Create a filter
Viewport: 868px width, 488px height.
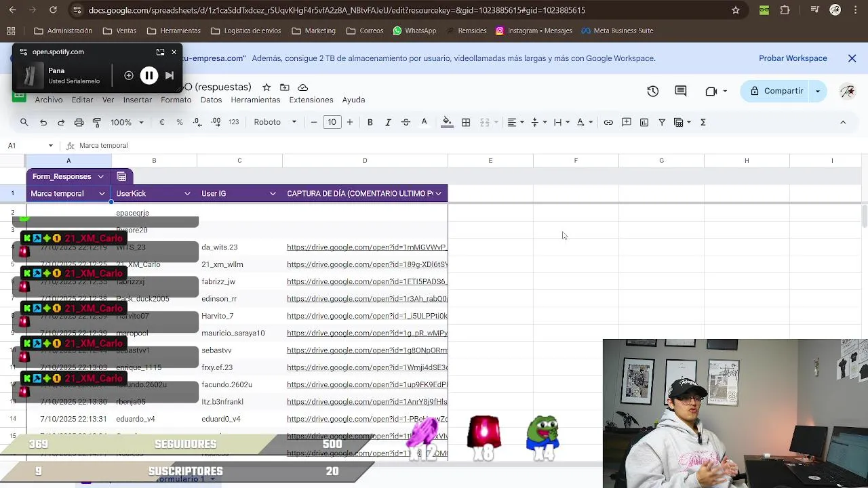coord(662,122)
